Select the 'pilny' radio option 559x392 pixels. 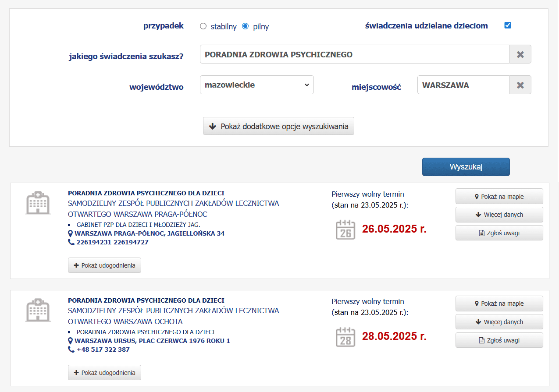[246, 26]
